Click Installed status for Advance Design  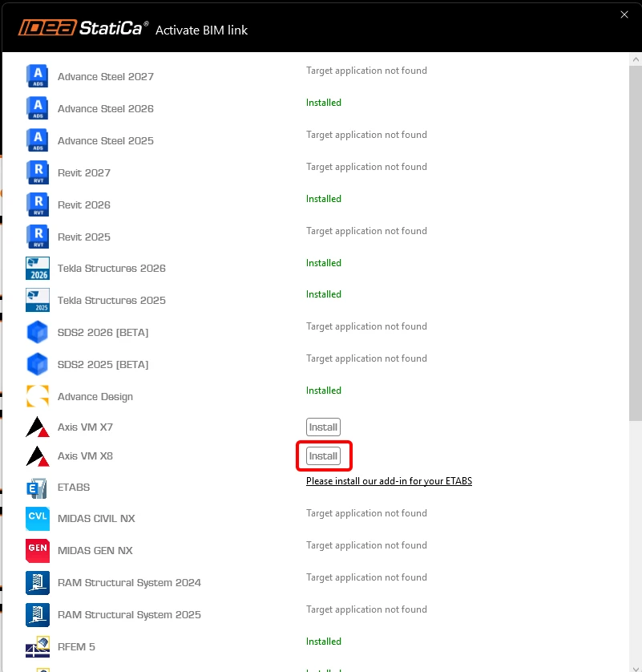324,391
